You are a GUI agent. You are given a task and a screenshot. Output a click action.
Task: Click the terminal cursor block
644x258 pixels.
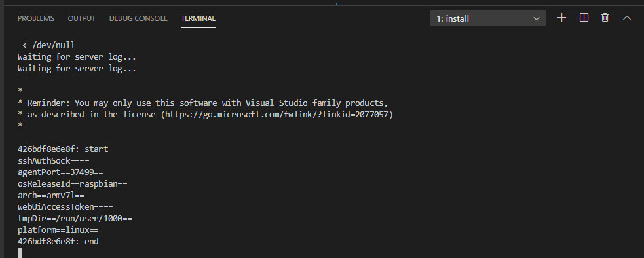click(20, 253)
